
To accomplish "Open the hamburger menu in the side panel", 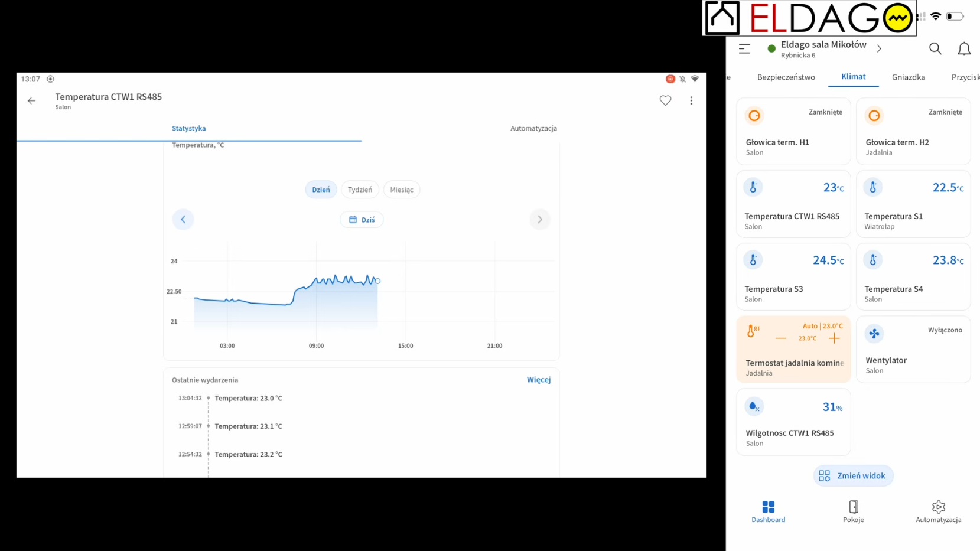I will (744, 49).
